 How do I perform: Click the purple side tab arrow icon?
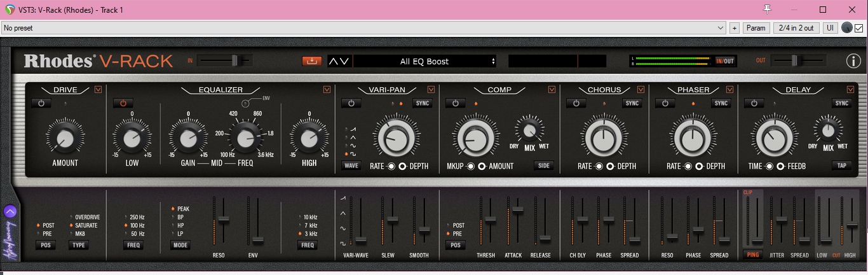pyautogui.click(x=10, y=212)
